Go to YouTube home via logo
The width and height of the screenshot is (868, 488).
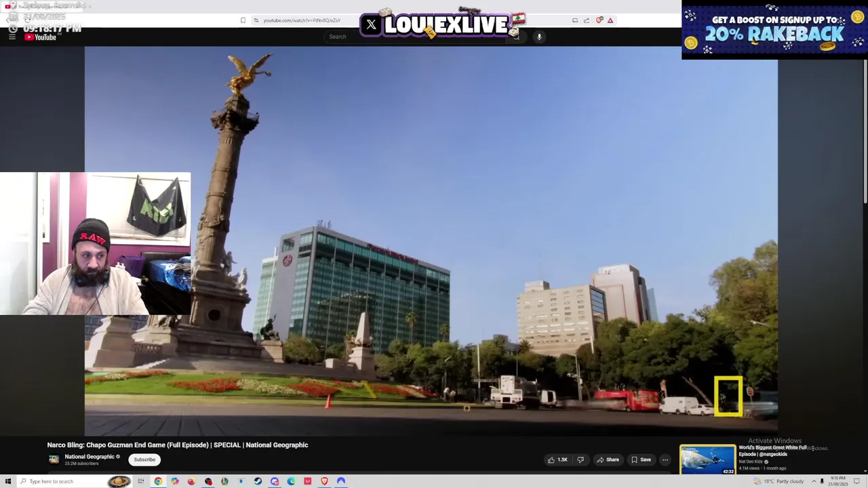(41, 37)
